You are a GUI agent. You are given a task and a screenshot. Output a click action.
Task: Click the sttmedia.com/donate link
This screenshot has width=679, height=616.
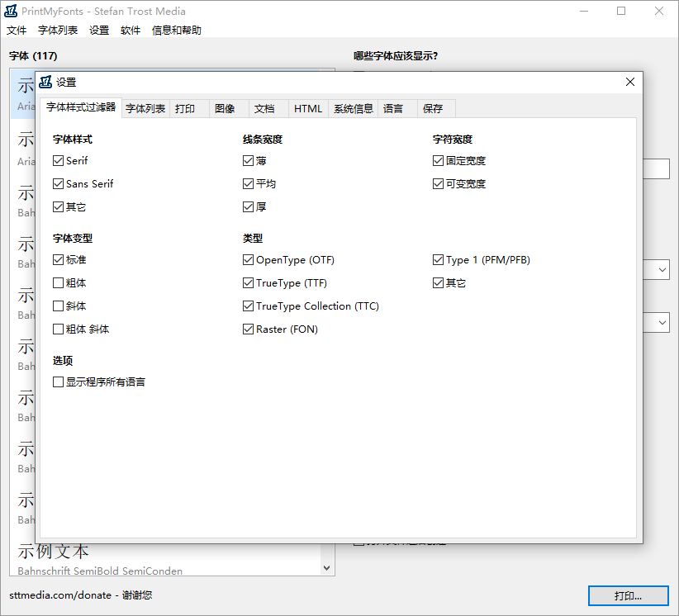coord(60,595)
